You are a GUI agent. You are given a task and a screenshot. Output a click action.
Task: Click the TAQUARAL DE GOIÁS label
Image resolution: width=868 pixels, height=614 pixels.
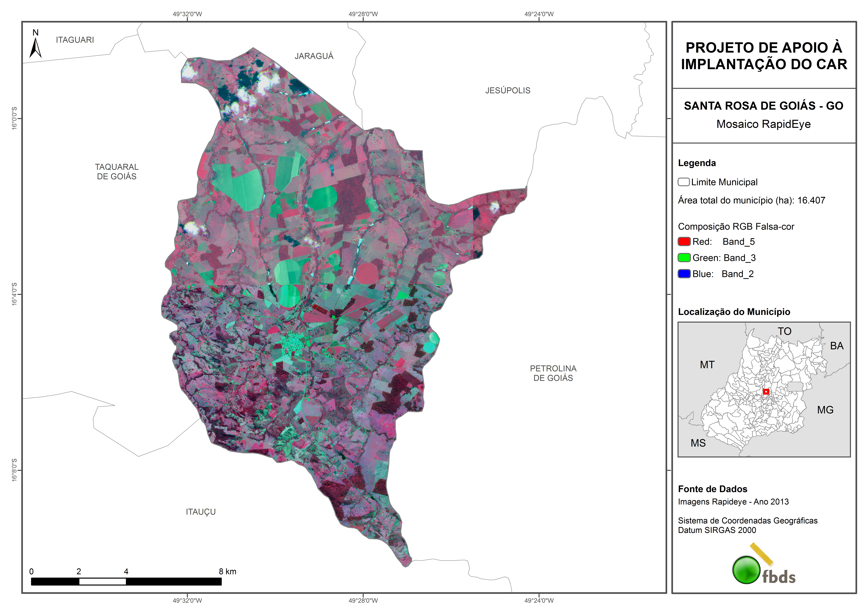pyautogui.click(x=116, y=171)
